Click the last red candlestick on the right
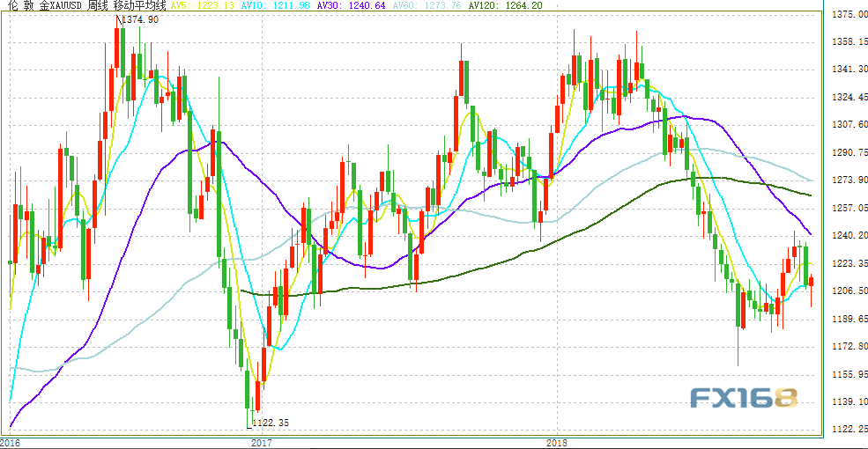Image resolution: width=868 pixels, height=449 pixels. coord(812,282)
